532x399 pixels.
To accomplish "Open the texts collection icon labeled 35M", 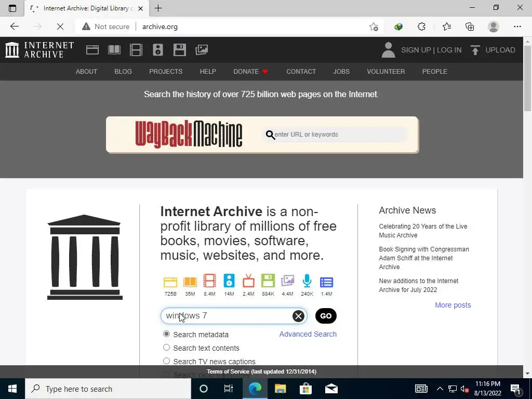I will click(x=190, y=282).
